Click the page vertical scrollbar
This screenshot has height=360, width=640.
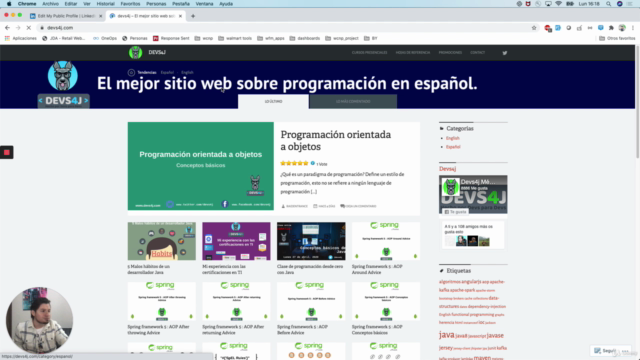638,102
